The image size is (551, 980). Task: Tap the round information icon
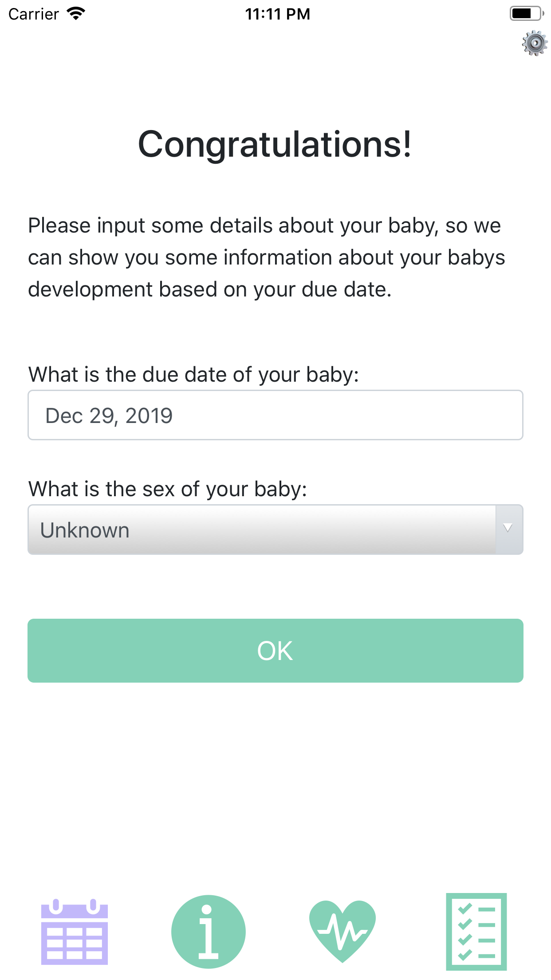(208, 932)
